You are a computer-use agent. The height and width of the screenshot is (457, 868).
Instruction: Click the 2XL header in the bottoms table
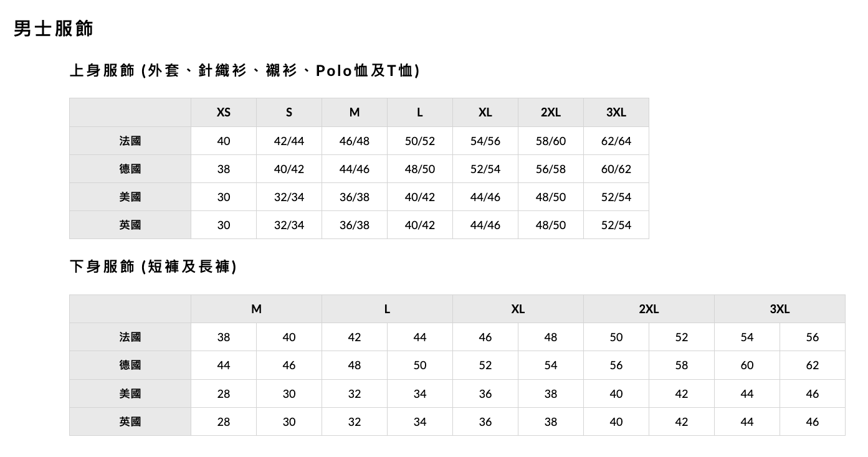(649, 309)
